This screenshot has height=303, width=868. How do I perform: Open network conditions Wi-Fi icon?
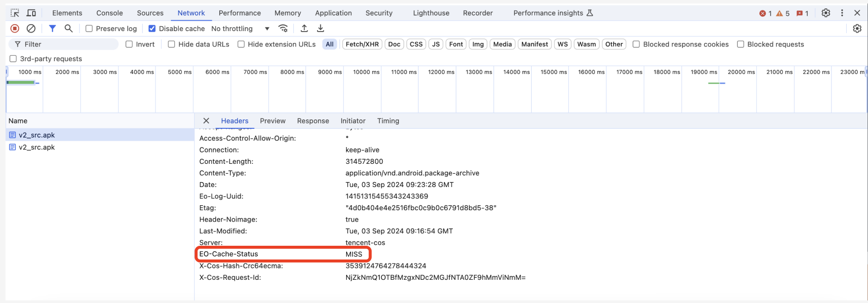click(283, 29)
